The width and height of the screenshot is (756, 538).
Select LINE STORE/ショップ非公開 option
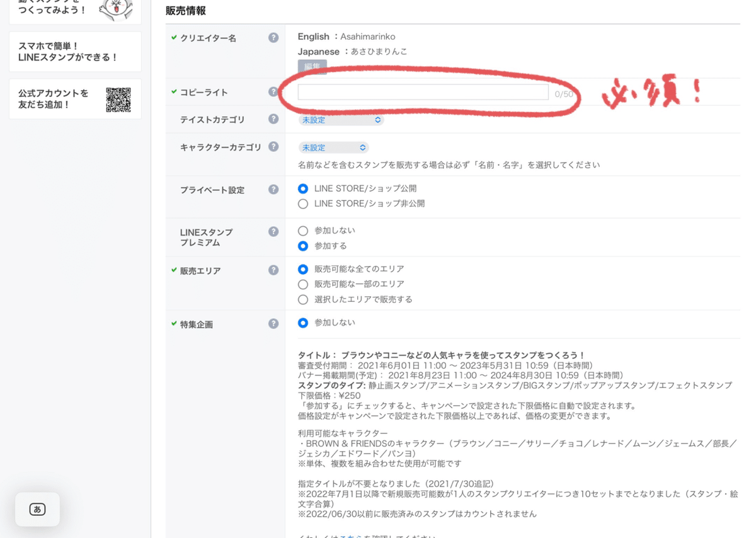tap(303, 204)
